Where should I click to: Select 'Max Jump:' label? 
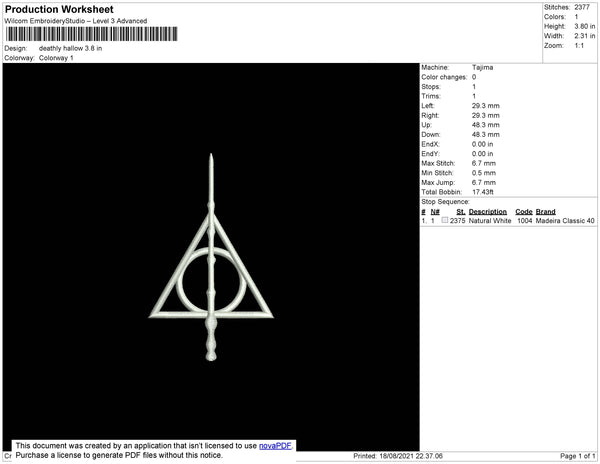point(438,182)
